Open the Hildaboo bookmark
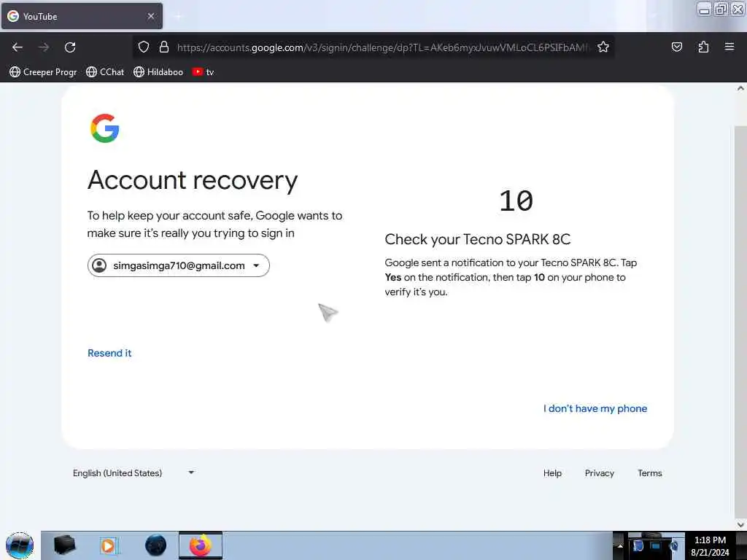Screen dimensions: 747x560 158,72
